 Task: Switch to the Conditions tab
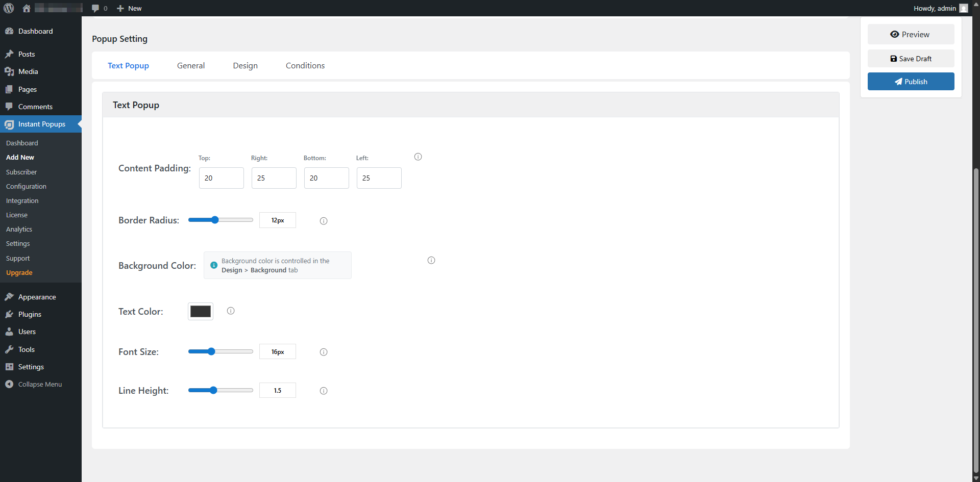305,66
